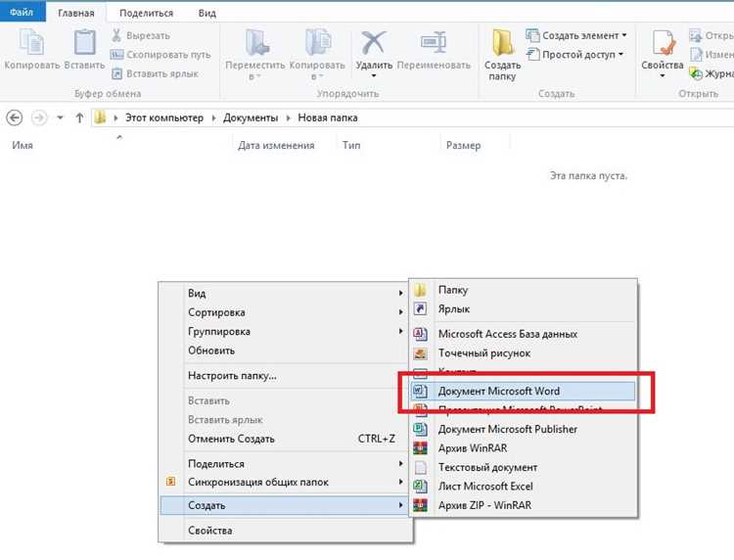Choose Настроить папку in context menu
Screen dimensions: 734x560
pos(286,376)
